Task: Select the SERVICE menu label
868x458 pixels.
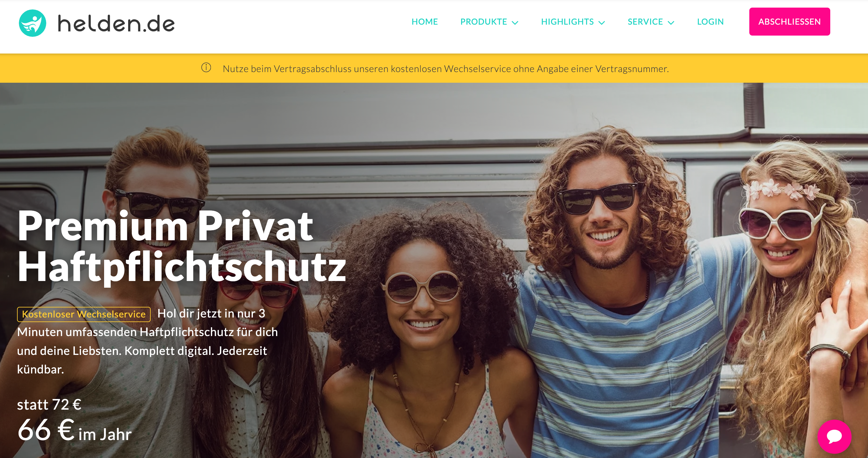Action: 645,22
